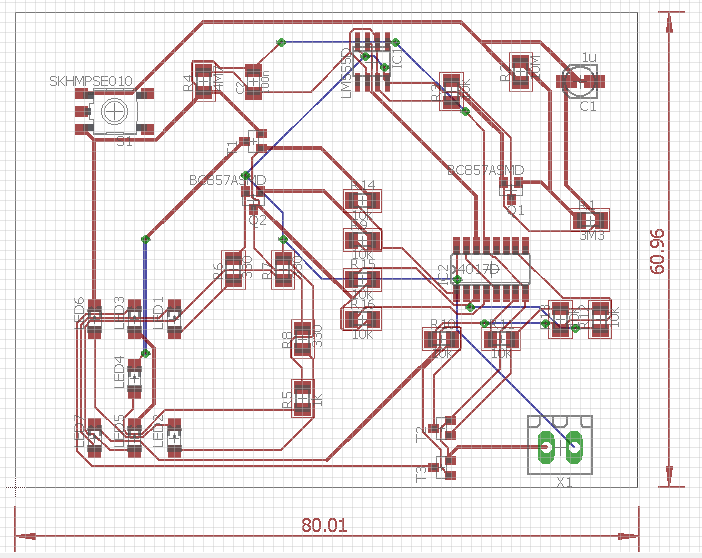Select the round C1 1u capacitor
This screenshot has width=702, height=558.
[x=580, y=80]
